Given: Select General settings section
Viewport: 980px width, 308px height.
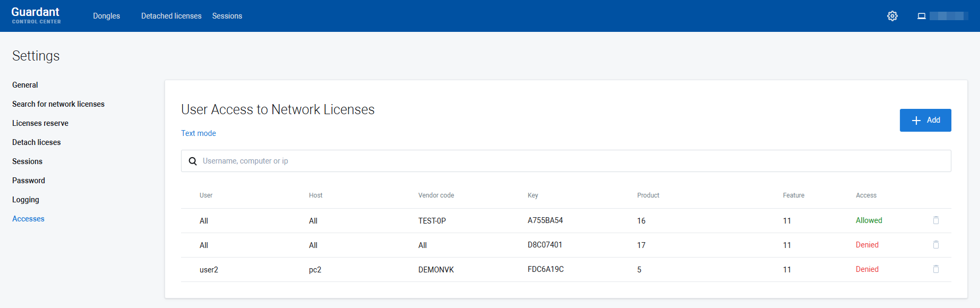Looking at the screenshot, I should (25, 85).
